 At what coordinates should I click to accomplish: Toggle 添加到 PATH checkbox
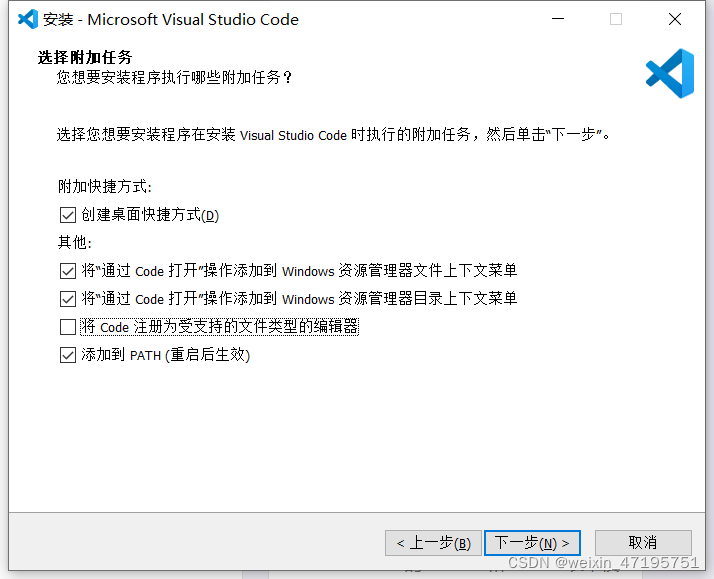coord(68,355)
